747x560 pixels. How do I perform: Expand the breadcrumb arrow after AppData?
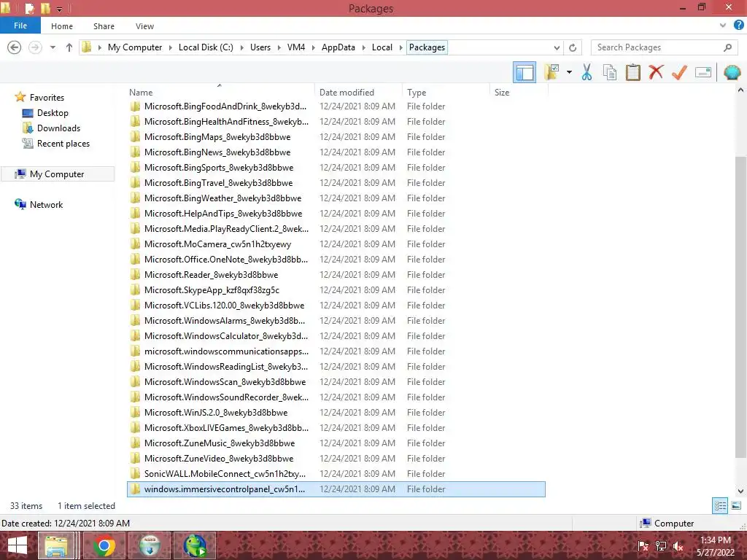point(363,47)
